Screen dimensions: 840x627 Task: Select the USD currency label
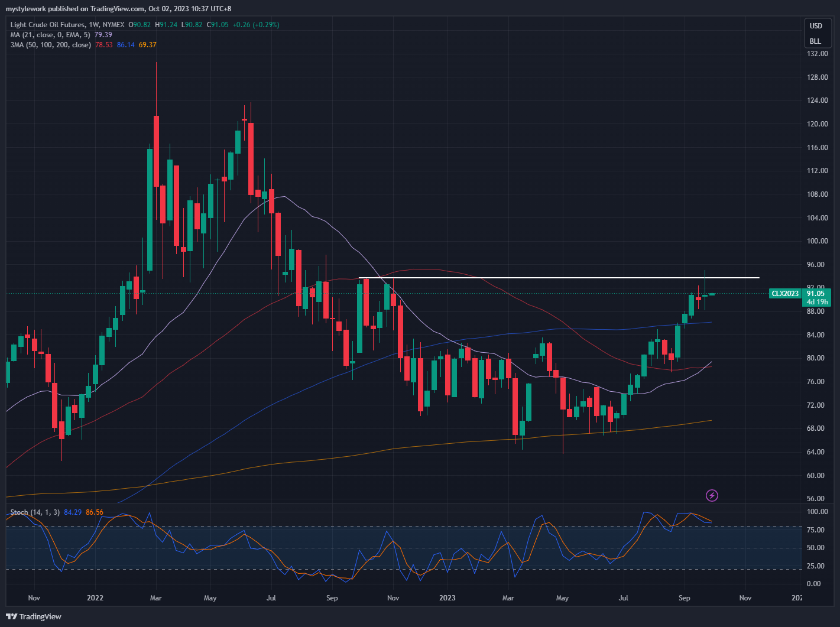pos(816,26)
